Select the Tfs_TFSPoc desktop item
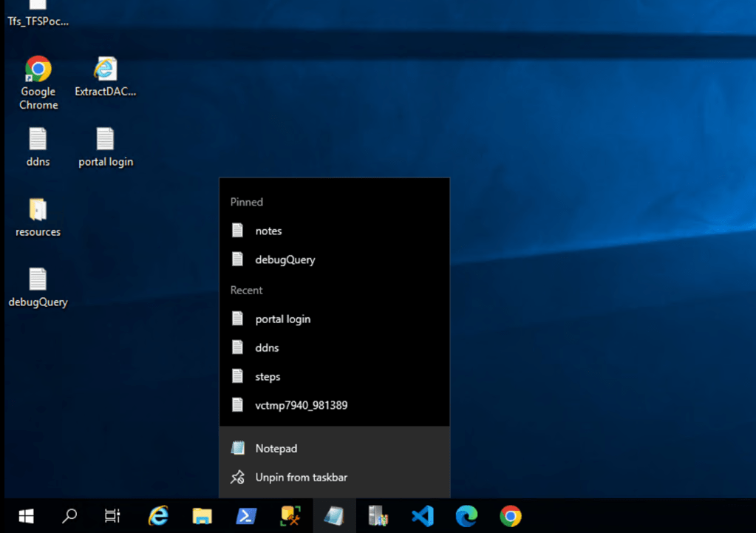 tap(38, 13)
